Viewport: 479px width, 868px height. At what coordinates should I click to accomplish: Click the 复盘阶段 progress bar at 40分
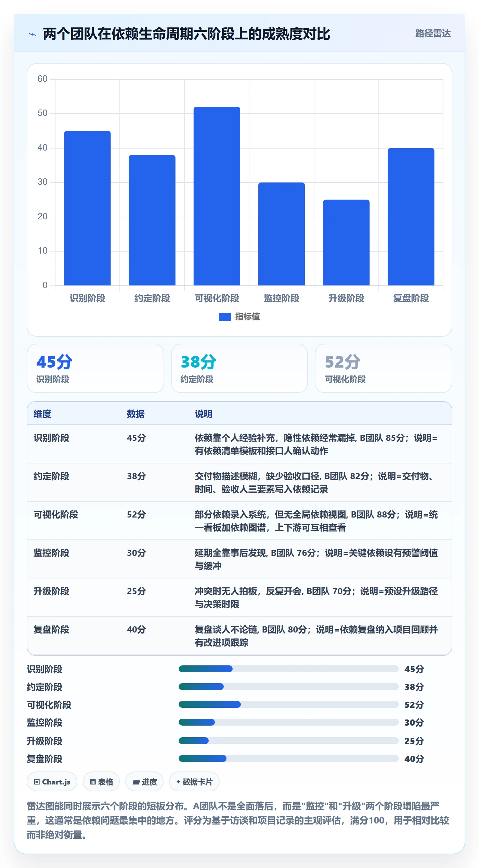tap(288, 758)
